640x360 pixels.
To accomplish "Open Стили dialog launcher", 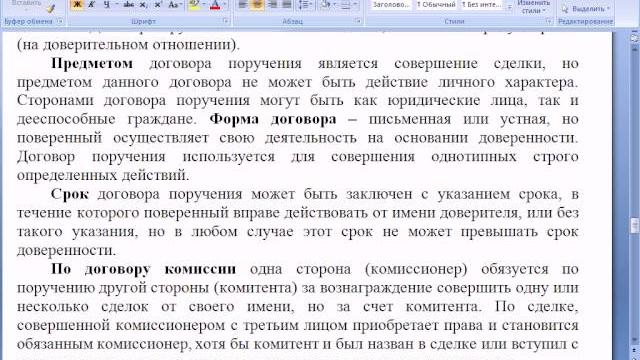I will (x=549, y=21).
